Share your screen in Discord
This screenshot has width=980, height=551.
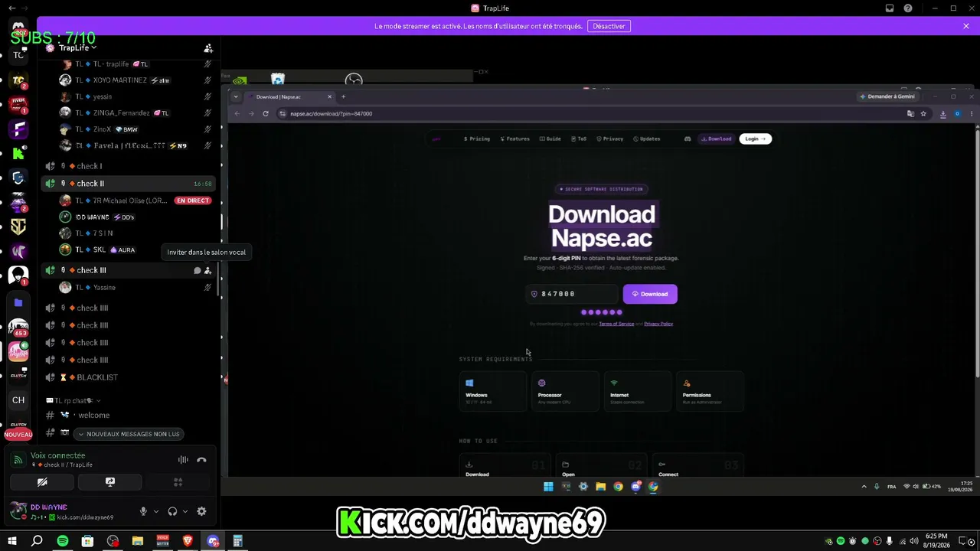click(x=110, y=482)
